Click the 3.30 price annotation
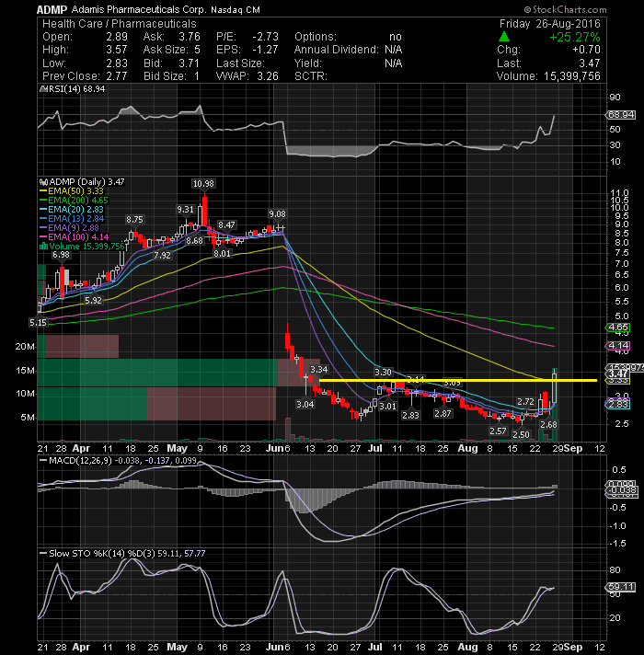The image size is (644, 655). pyautogui.click(x=383, y=372)
